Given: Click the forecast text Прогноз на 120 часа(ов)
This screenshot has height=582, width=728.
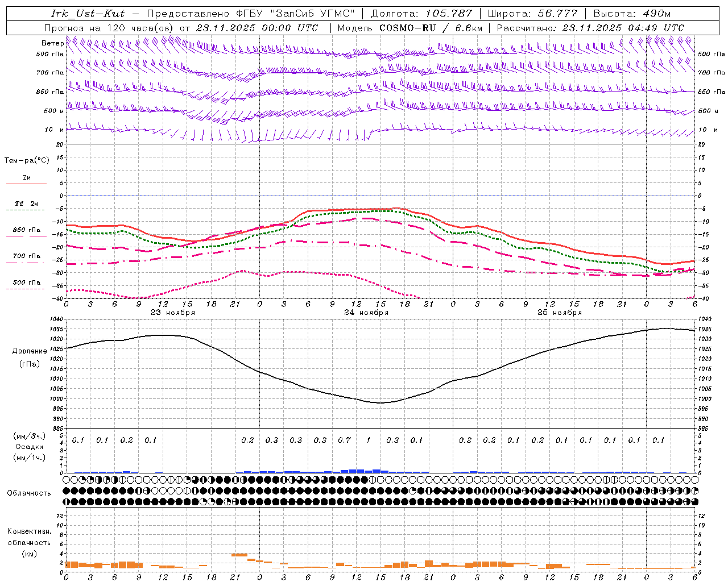Looking at the screenshot, I should [x=110, y=28].
